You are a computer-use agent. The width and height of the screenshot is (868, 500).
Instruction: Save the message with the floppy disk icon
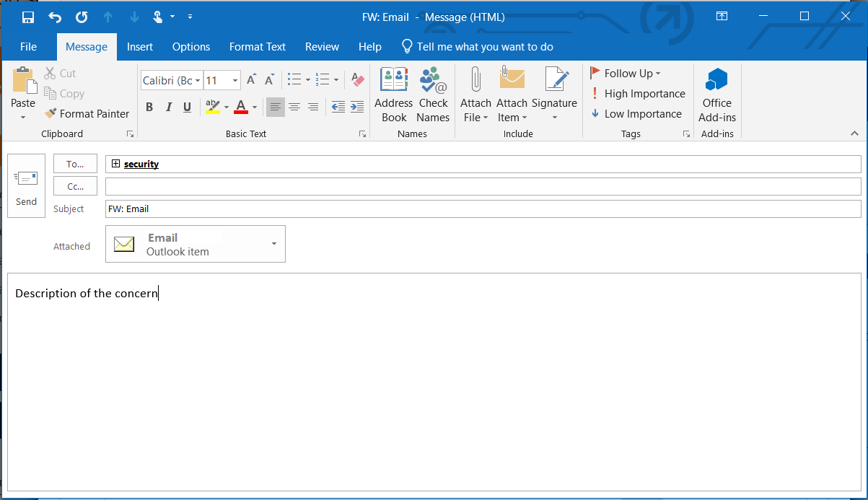tap(28, 17)
